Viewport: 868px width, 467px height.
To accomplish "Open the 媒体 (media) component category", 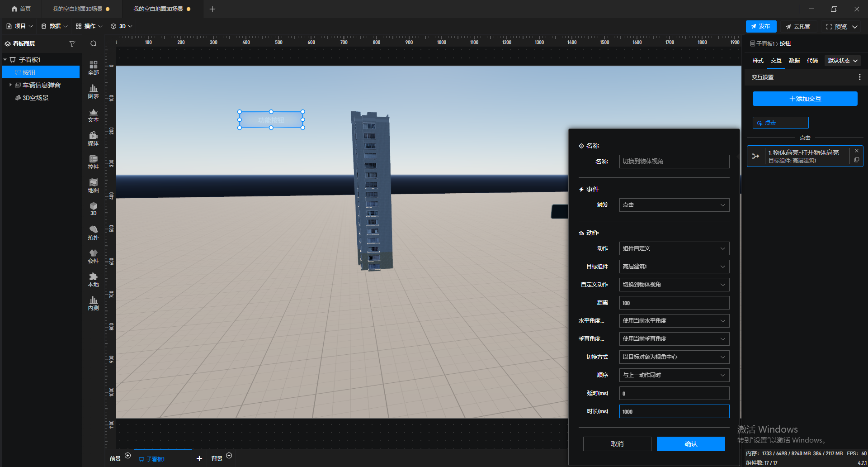I will point(93,138).
